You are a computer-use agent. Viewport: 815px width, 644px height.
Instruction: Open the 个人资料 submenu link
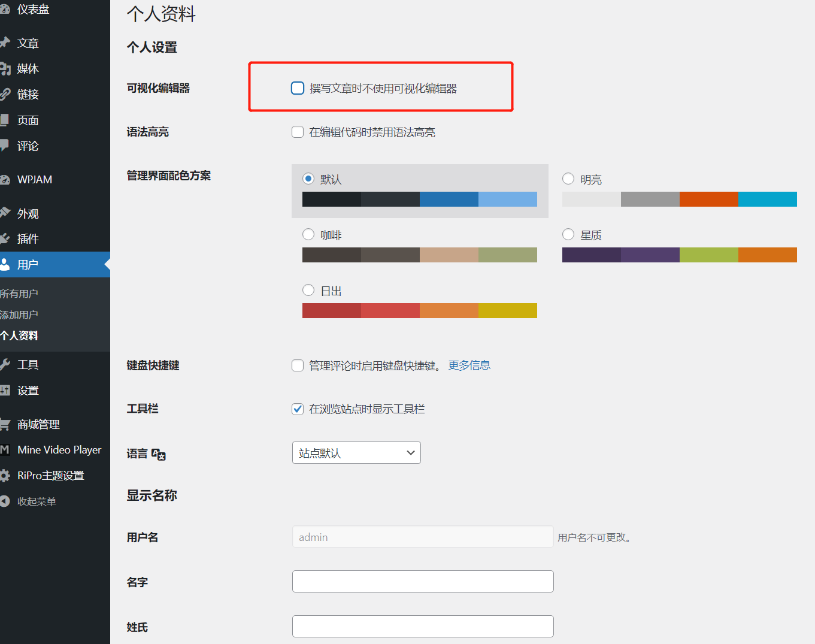click(x=19, y=335)
